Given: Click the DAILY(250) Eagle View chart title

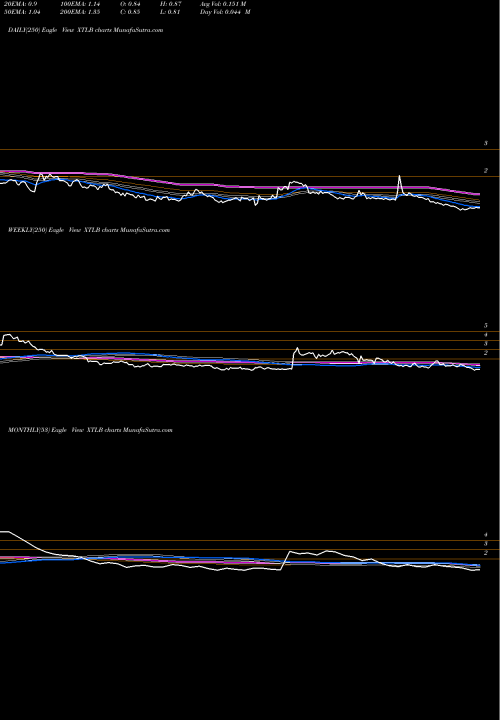Looking at the screenshot, I should tap(85, 30).
